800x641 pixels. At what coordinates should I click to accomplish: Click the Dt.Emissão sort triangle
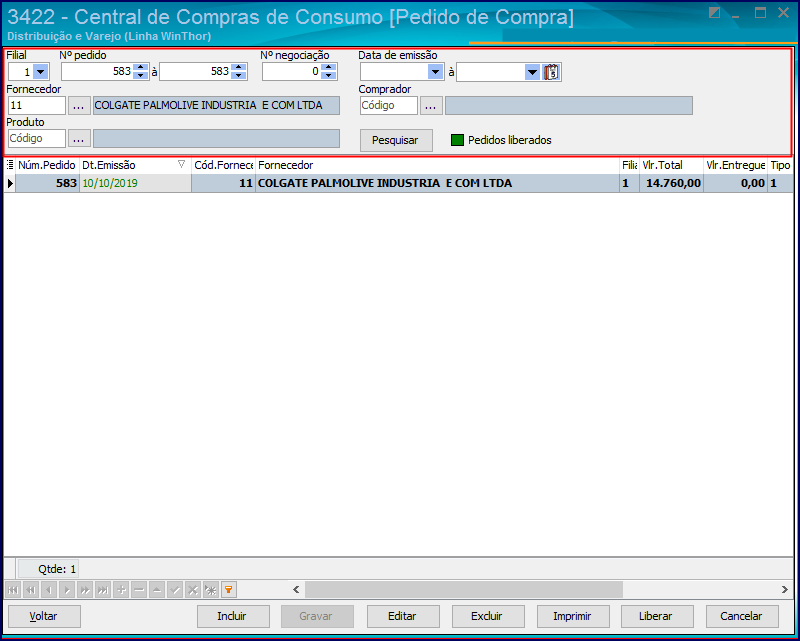tap(181, 164)
